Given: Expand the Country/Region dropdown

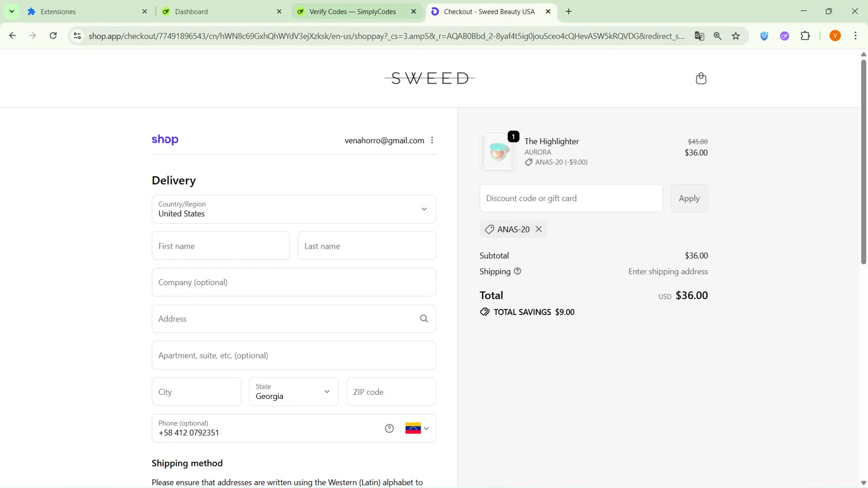Looking at the screenshot, I should (294, 209).
